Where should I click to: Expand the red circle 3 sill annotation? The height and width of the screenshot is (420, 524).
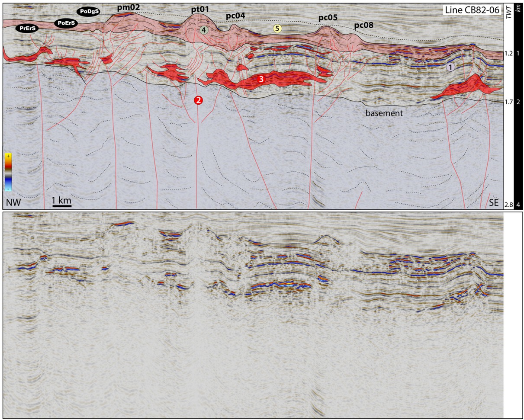coord(261,79)
